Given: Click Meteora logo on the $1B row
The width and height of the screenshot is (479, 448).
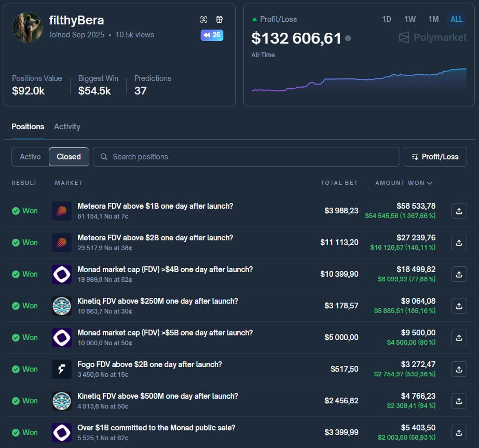Looking at the screenshot, I should (x=62, y=211).
